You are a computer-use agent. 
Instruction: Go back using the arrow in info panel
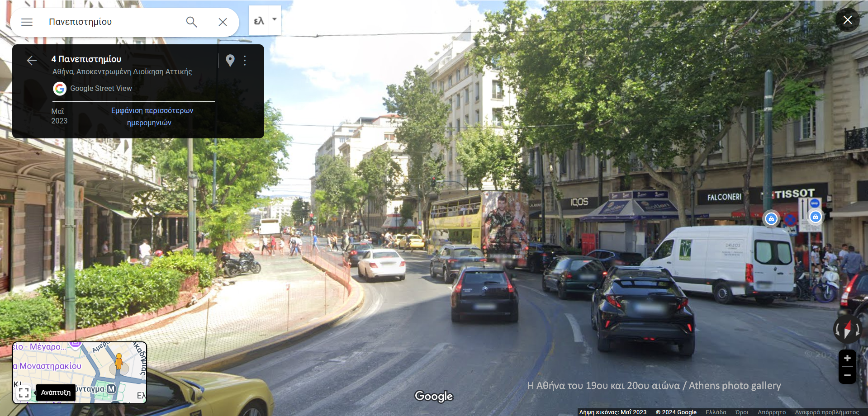(32, 61)
